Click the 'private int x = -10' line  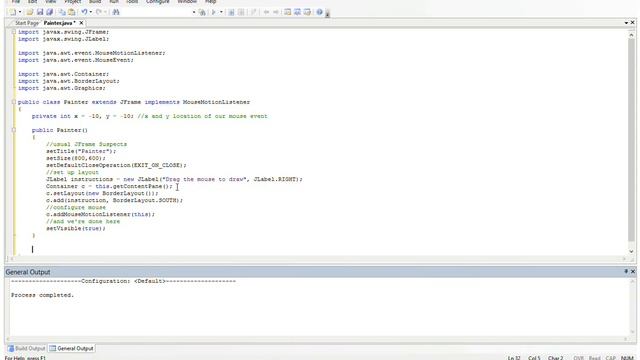point(149,116)
